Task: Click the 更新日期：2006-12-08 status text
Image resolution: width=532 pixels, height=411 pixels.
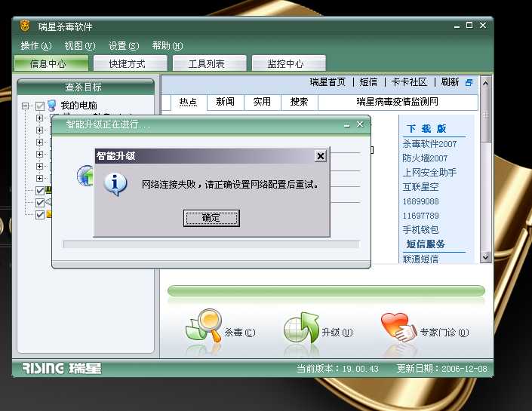Action: (441, 369)
